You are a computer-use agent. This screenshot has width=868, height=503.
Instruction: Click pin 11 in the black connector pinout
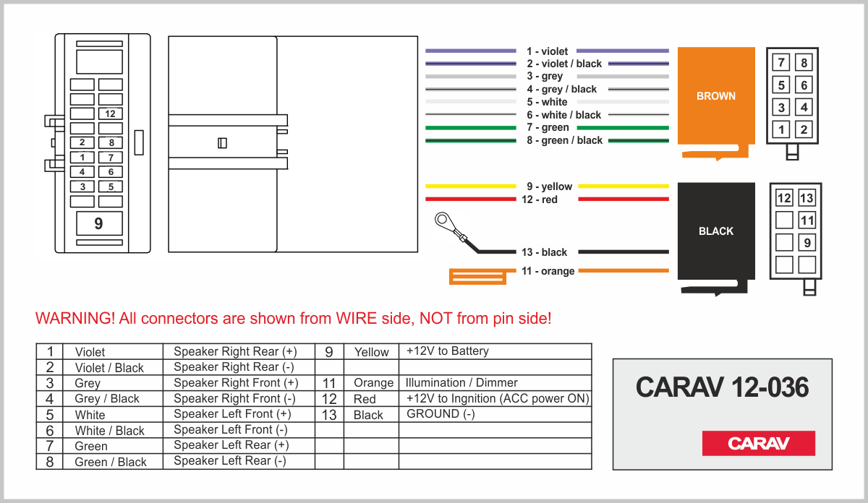pos(807,220)
